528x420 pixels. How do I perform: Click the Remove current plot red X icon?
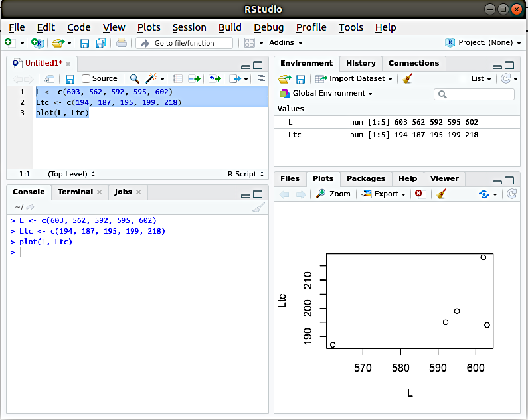418,194
